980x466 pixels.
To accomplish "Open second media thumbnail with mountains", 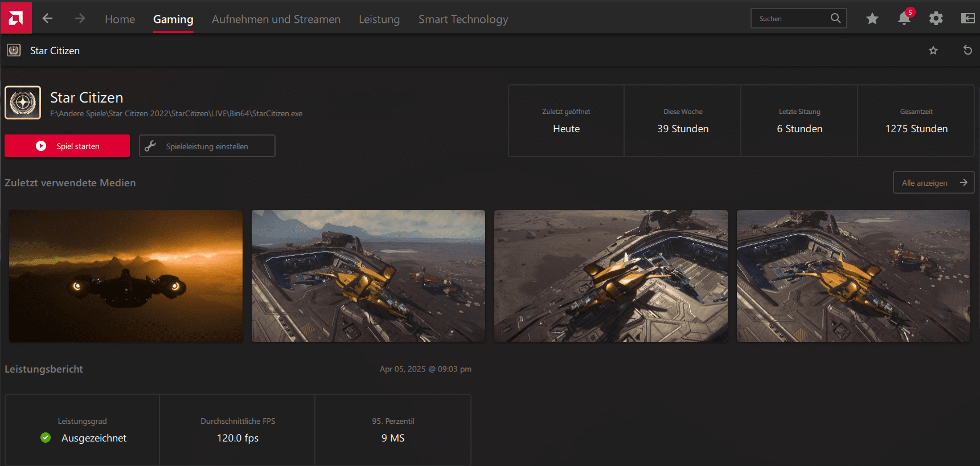I will coord(368,276).
